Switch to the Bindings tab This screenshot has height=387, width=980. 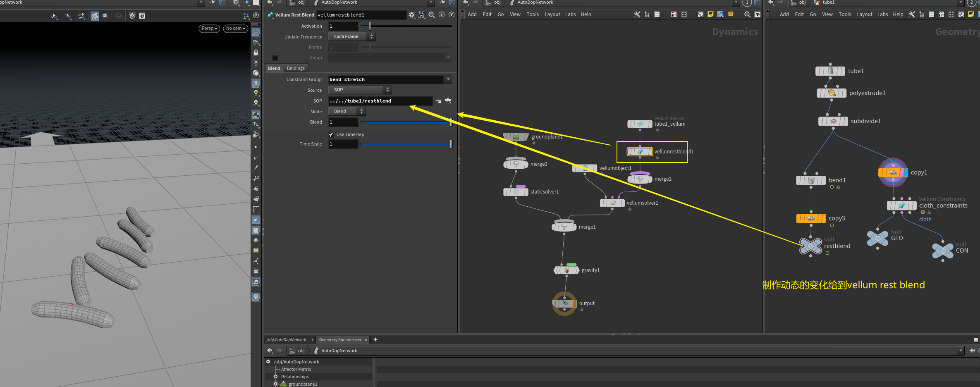296,68
